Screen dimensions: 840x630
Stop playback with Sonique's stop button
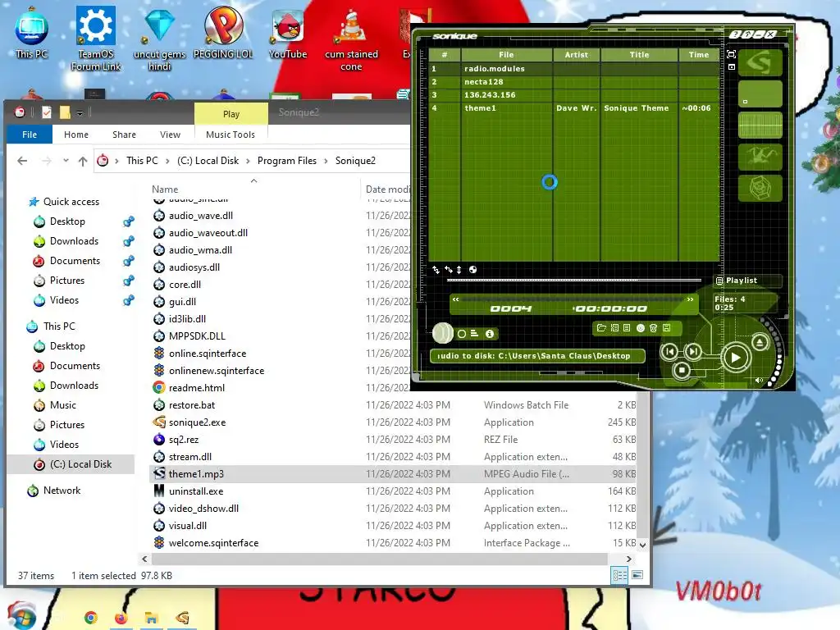coord(682,370)
